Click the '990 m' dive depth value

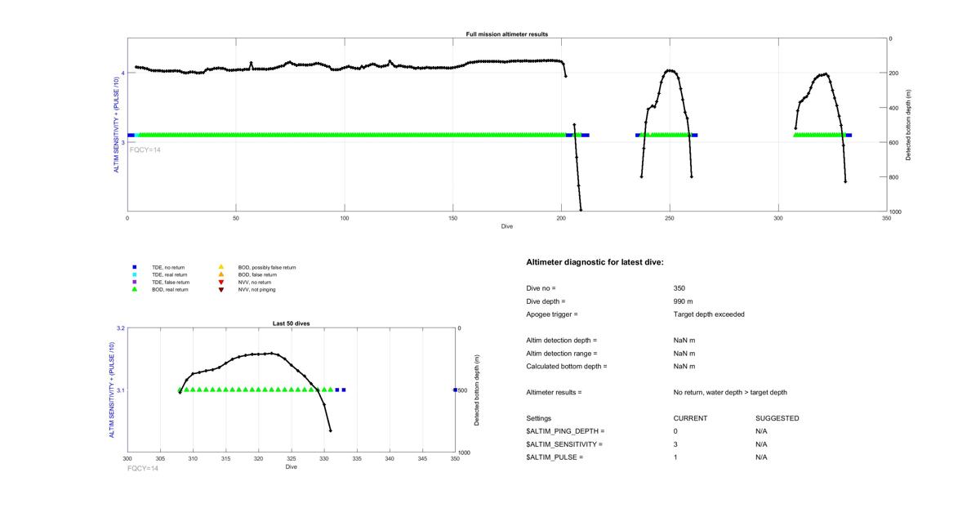684,301
